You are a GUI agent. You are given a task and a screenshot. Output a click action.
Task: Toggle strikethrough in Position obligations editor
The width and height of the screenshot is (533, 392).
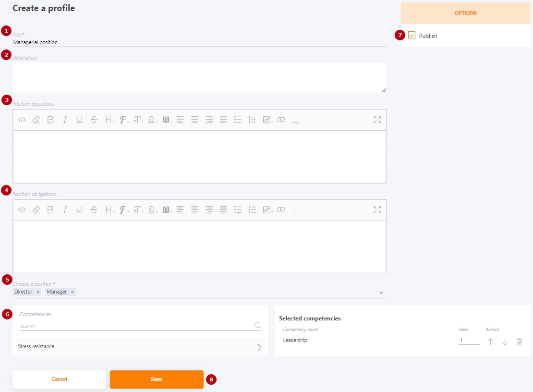click(x=94, y=210)
